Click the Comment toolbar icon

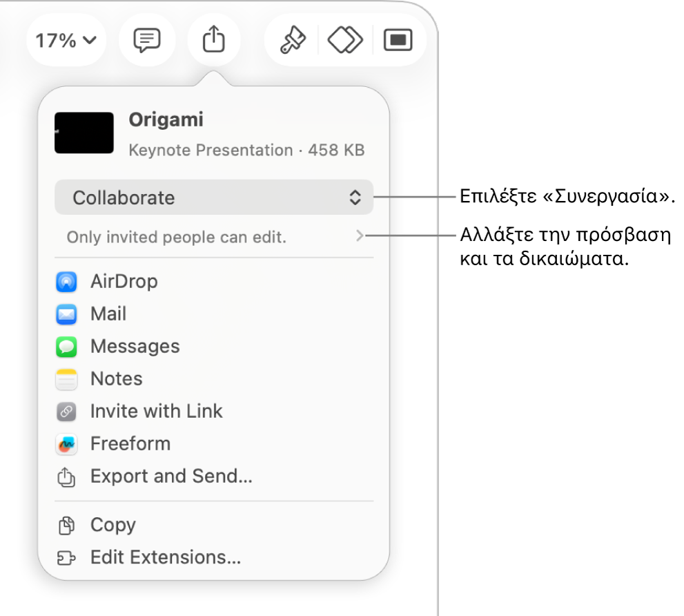click(146, 41)
